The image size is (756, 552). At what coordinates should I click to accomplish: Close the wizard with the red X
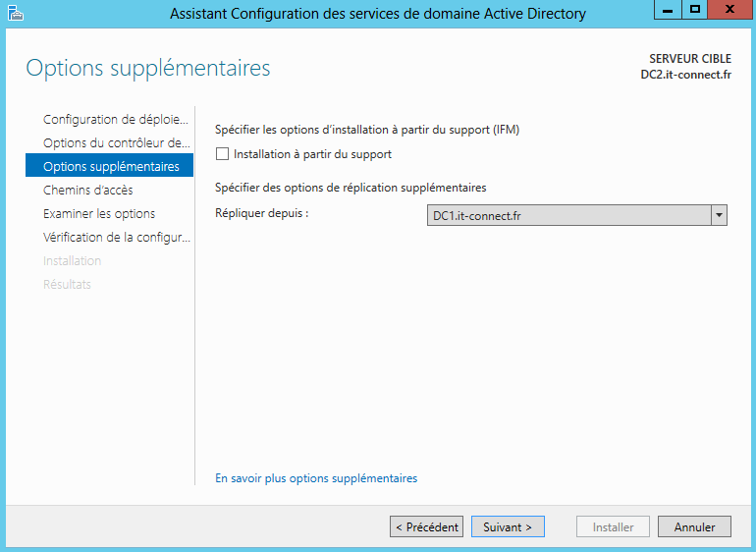click(x=729, y=11)
